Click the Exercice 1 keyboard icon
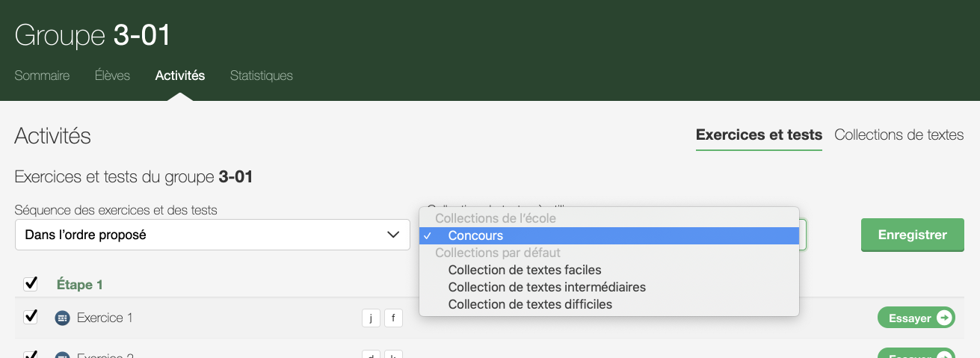 62,318
